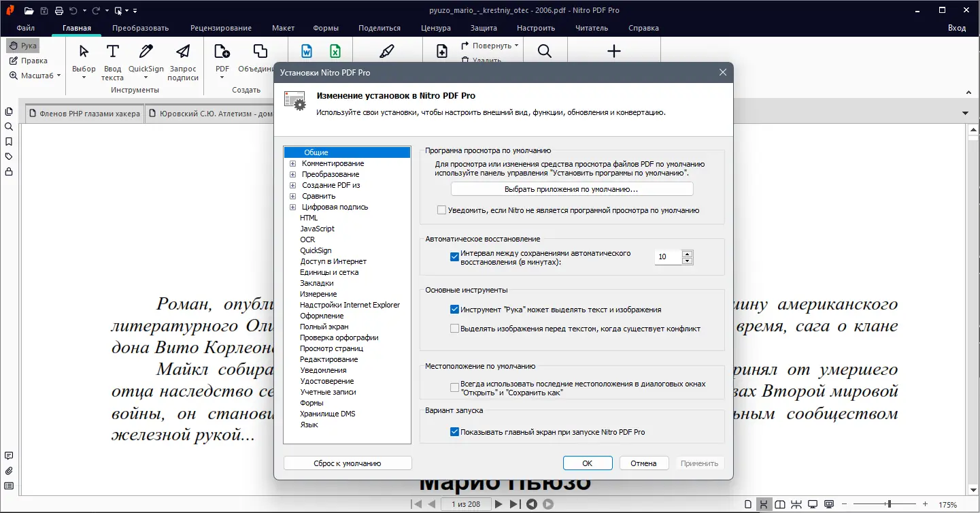Click Сброс к умолчанию button
The height and width of the screenshot is (513, 980).
[x=348, y=463]
